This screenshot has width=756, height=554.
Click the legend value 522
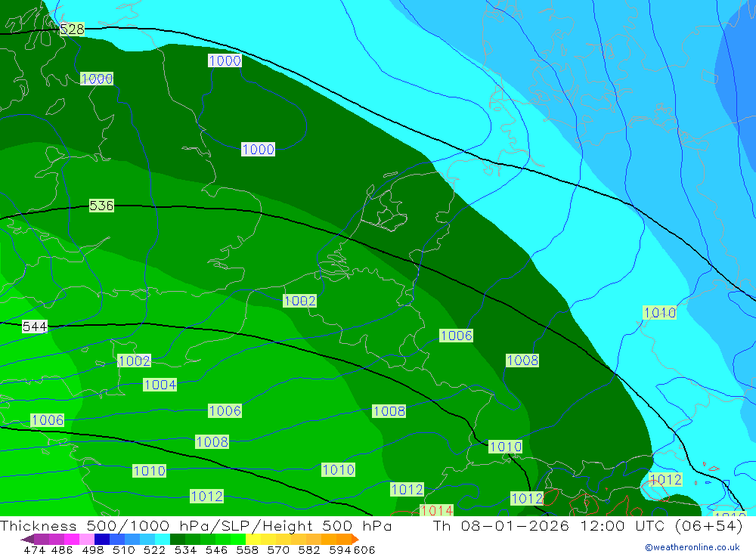coord(154,549)
